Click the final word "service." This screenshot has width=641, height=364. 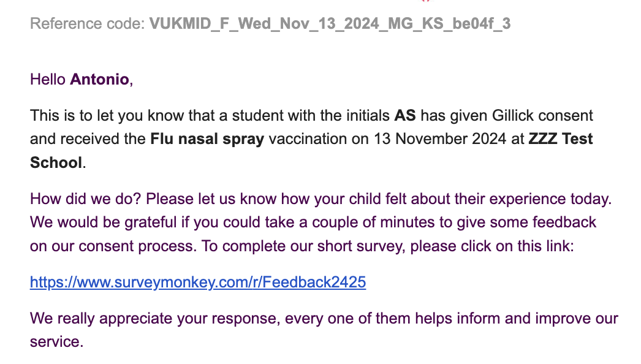56,342
